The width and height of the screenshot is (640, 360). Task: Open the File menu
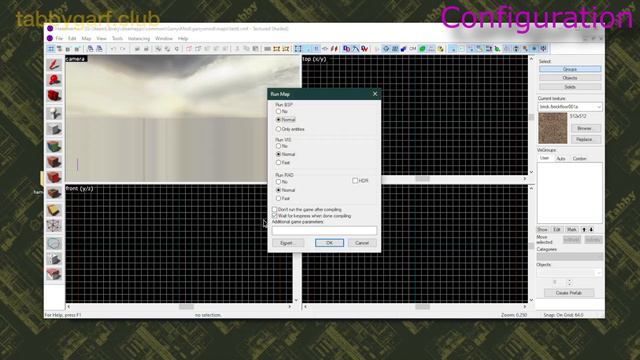pyautogui.click(x=59, y=38)
